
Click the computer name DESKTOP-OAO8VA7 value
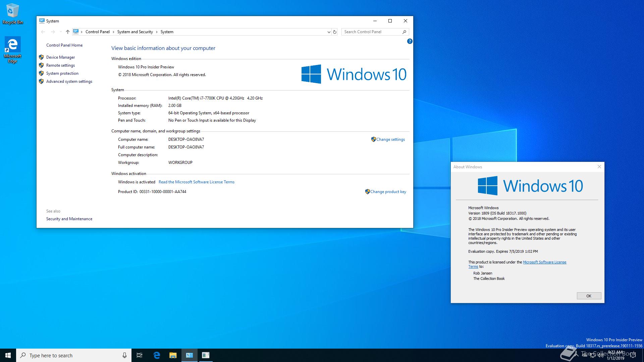click(186, 139)
